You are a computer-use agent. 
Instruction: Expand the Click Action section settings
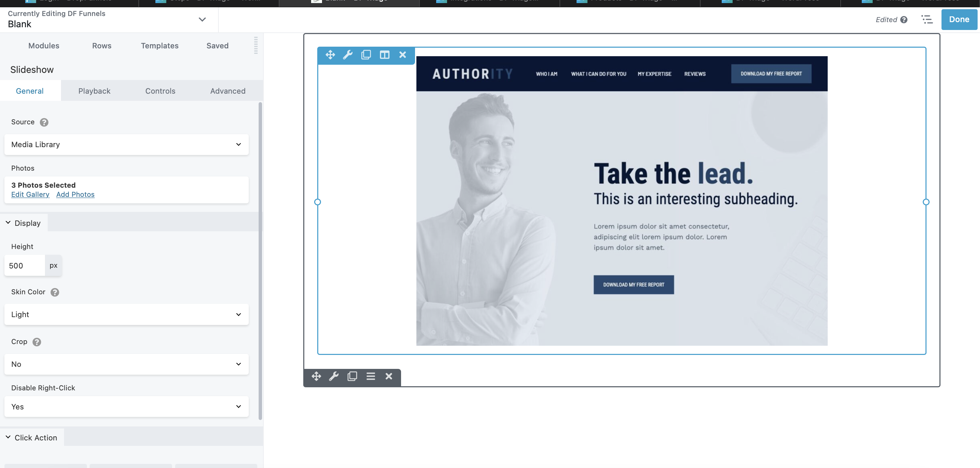(36, 437)
